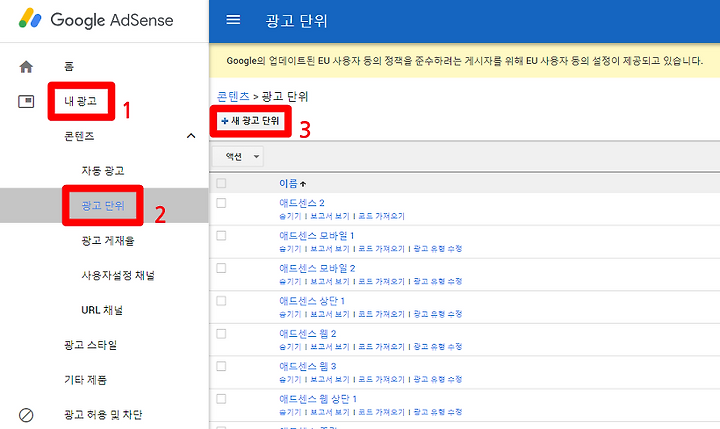Select 광고 단위 in the sidebar
The image size is (720, 429).
tap(103, 205)
